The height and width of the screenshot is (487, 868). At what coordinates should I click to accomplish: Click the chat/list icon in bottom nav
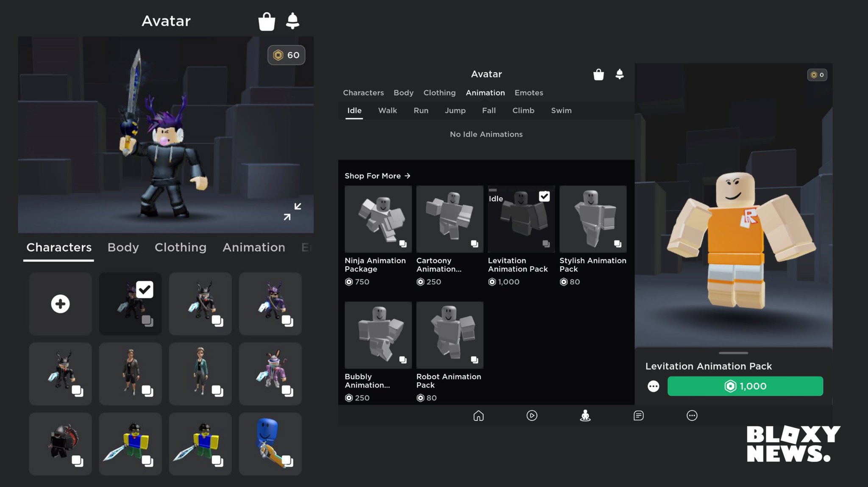(x=638, y=415)
